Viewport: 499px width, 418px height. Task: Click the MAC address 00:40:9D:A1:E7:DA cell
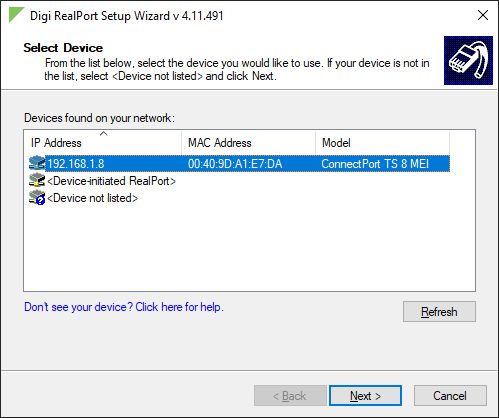pyautogui.click(x=235, y=164)
